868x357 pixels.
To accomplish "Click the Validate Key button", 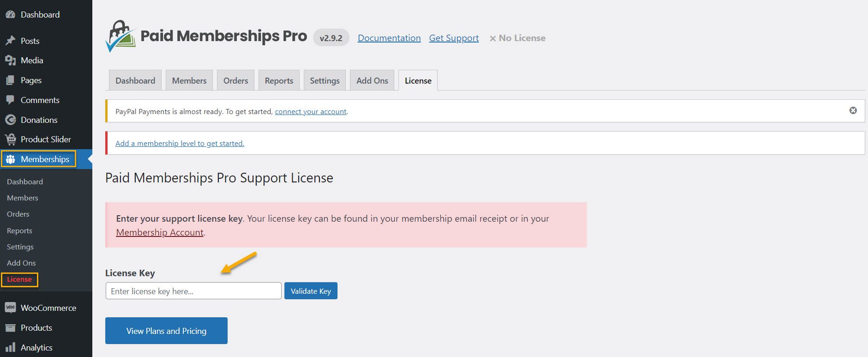I will coord(311,291).
